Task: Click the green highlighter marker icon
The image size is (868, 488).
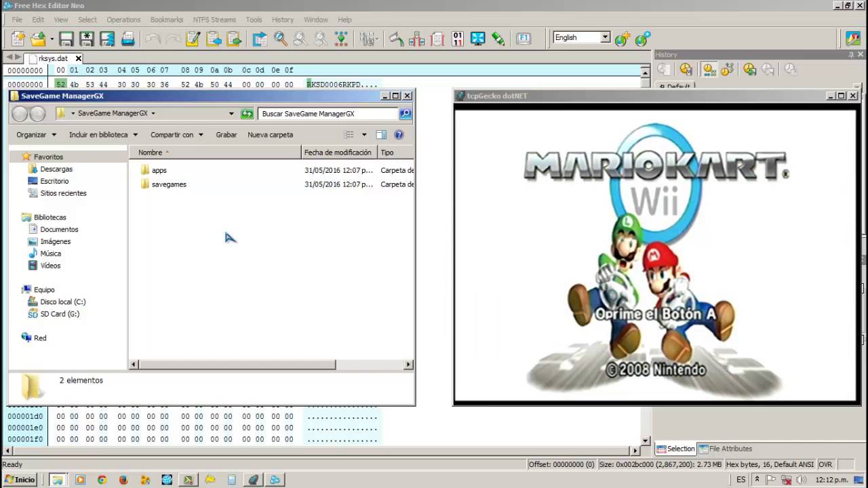Action: (498, 39)
